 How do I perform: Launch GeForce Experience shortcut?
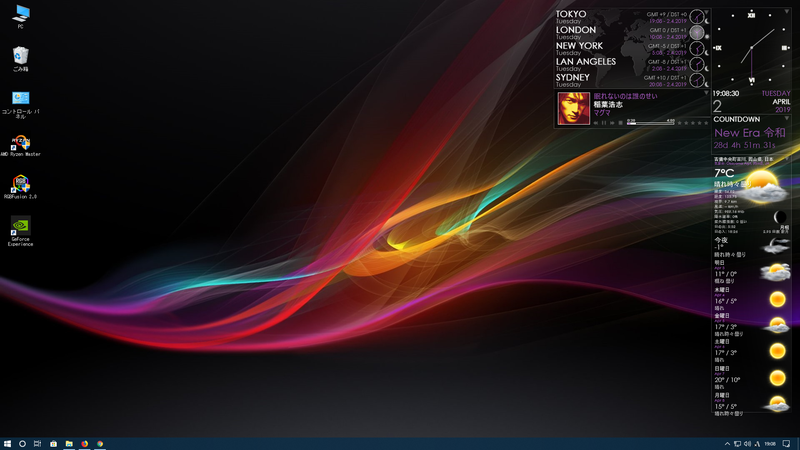point(21,226)
